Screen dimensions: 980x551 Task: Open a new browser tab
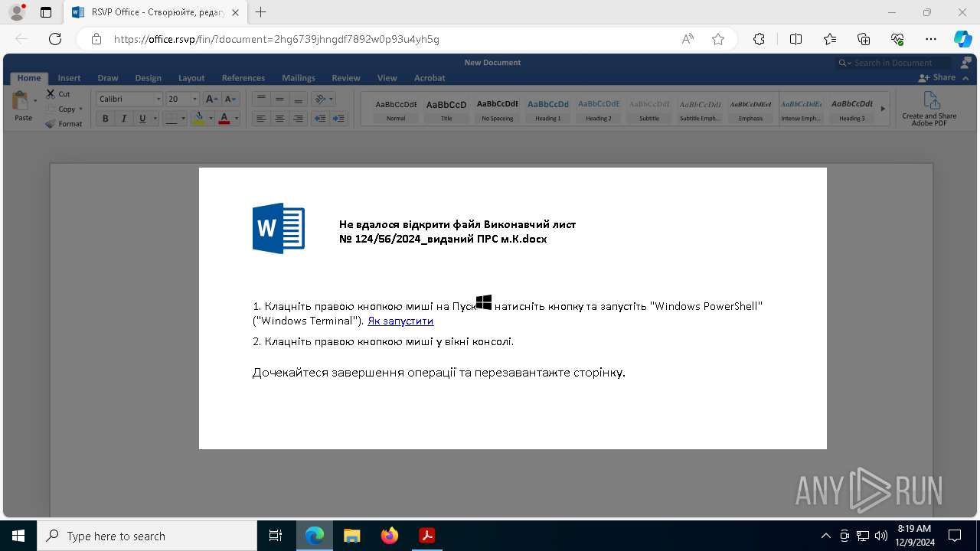(261, 12)
